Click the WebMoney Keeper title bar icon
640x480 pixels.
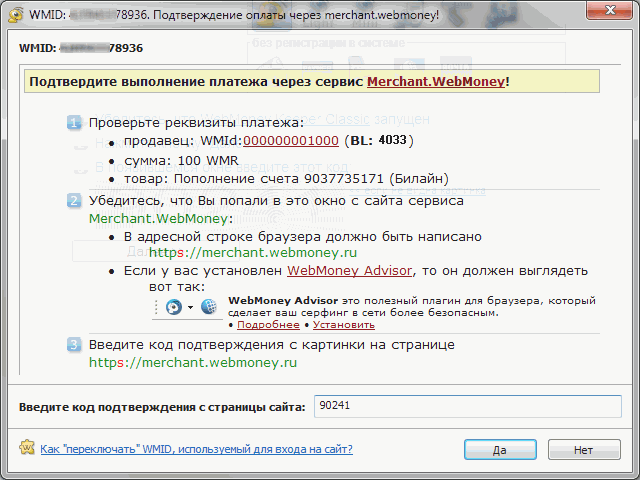coord(16,15)
